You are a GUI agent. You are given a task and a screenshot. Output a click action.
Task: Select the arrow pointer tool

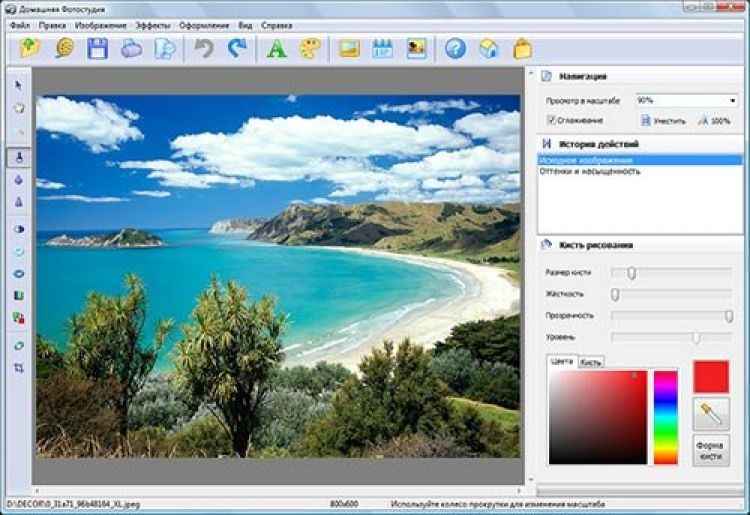click(19, 85)
